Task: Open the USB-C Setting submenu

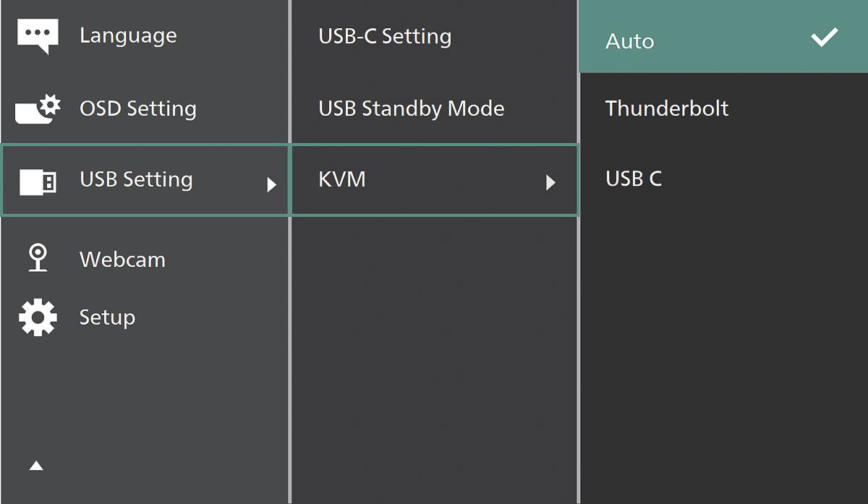Action: [385, 36]
